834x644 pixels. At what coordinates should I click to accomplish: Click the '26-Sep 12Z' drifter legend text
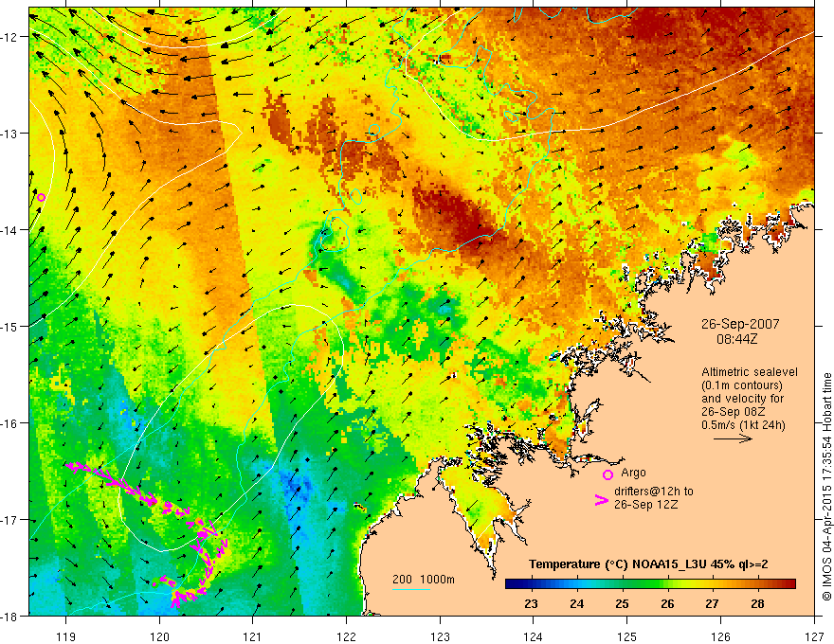[x=646, y=504]
